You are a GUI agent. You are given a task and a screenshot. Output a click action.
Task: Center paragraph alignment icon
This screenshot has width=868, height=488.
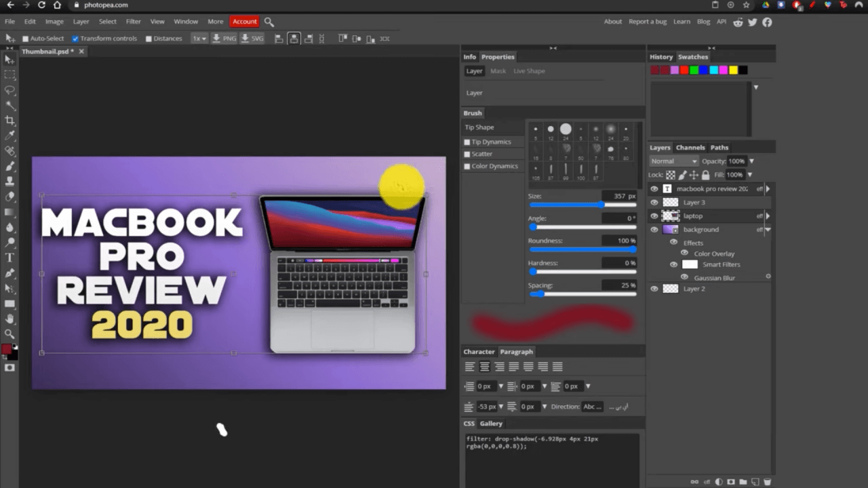pyautogui.click(x=484, y=367)
